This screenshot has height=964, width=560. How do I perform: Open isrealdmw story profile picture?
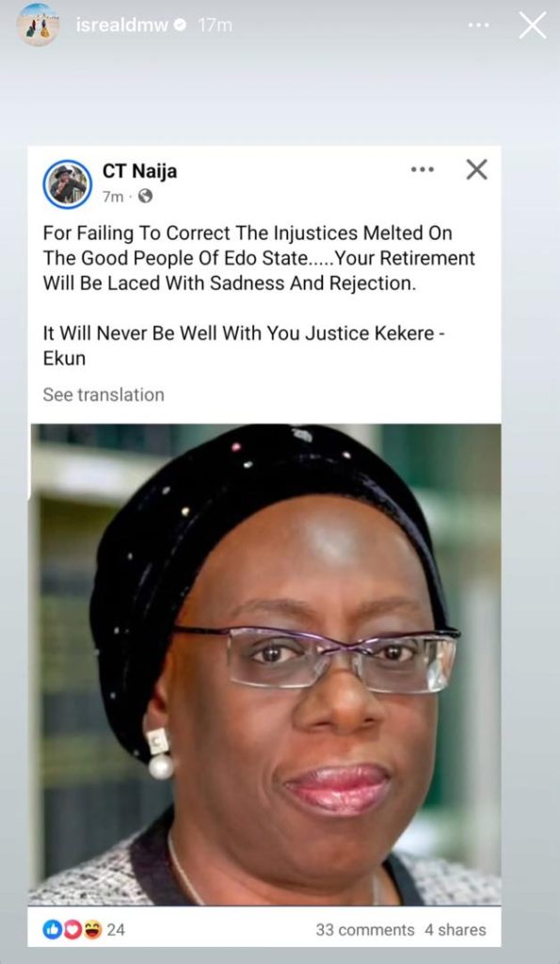tap(38, 25)
